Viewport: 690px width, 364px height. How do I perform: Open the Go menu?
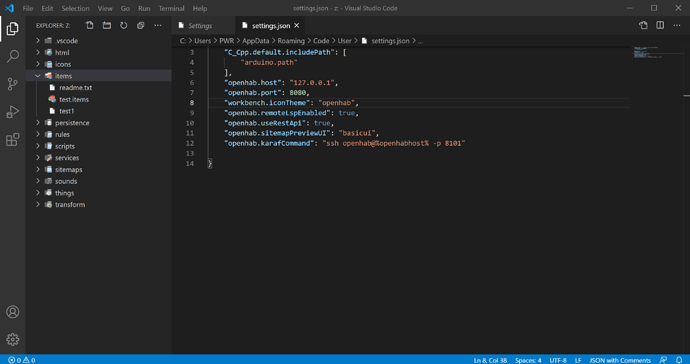[x=125, y=8]
